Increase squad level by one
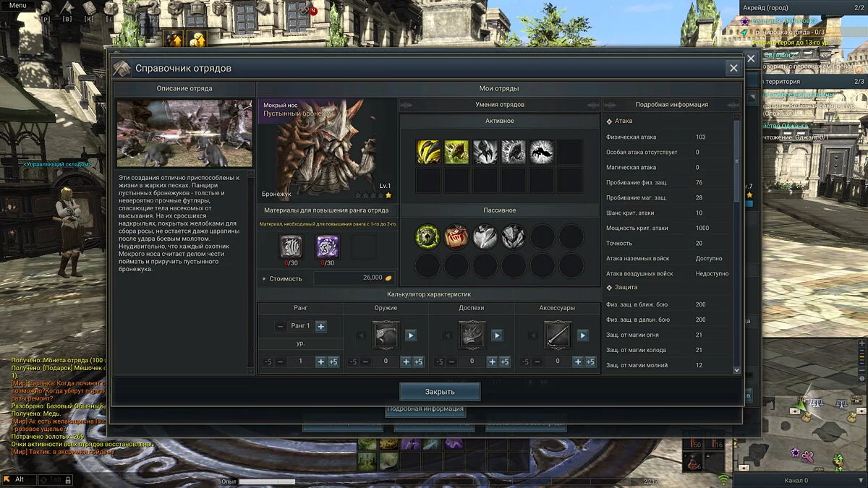Viewport: 868px width, 488px height. coord(320,361)
